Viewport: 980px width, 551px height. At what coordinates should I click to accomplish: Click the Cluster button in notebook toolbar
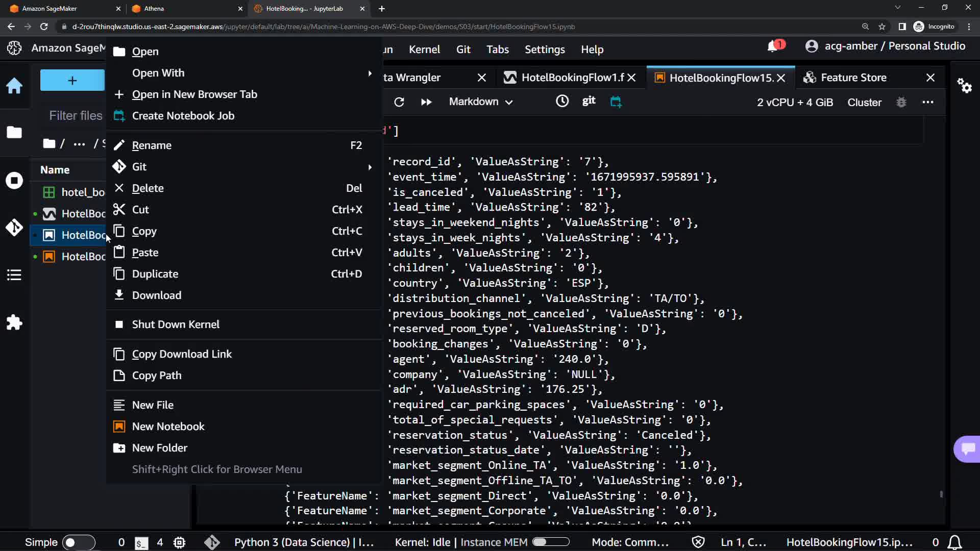coord(864,103)
